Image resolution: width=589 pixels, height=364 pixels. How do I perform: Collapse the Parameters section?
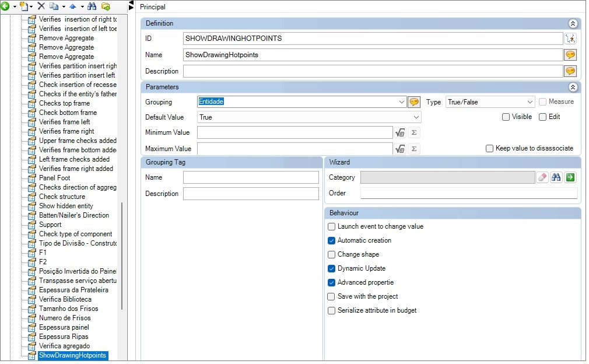coord(573,87)
